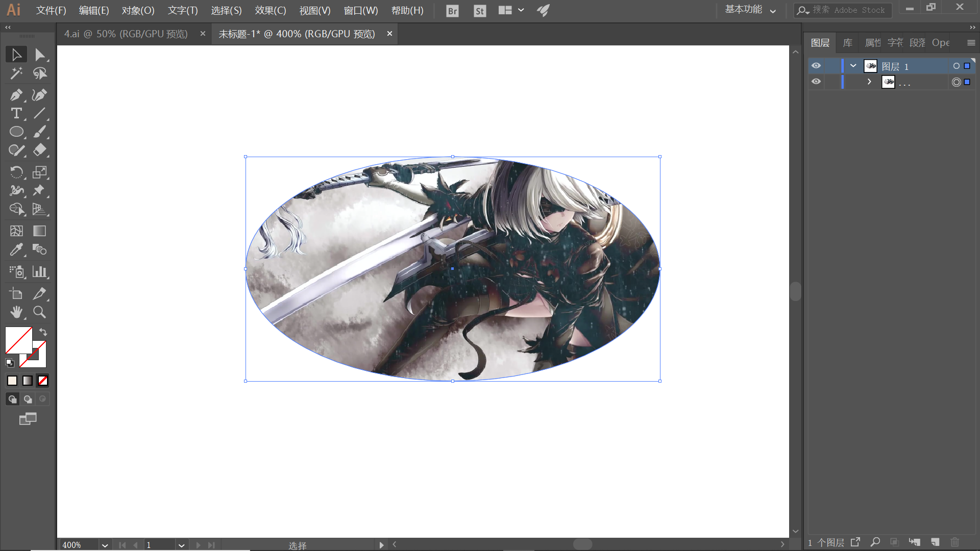The width and height of the screenshot is (980, 551).
Task: Open status bar options arrow
Action: pyautogui.click(x=381, y=545)
